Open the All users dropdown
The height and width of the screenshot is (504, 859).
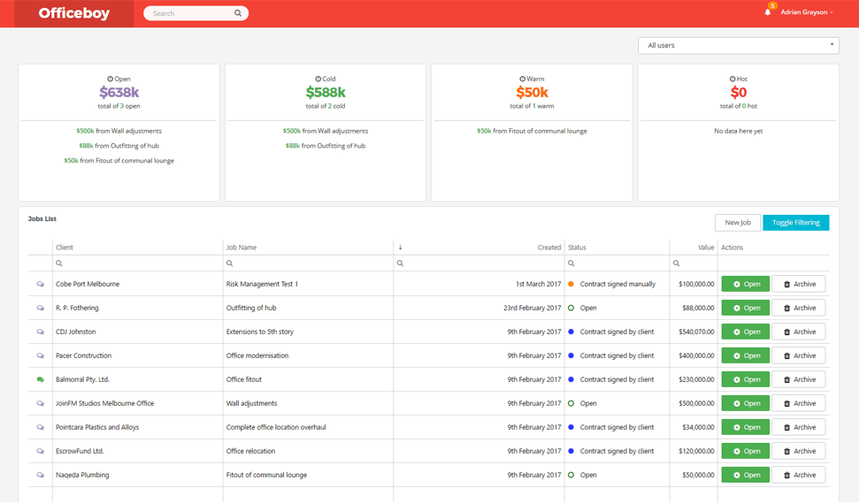(739, 45)
